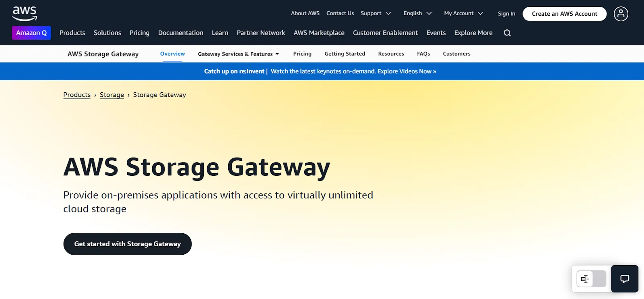Open the AWS Marketplace menu
Viewport: 644px width, 299px height.
(x=319, y=33)
